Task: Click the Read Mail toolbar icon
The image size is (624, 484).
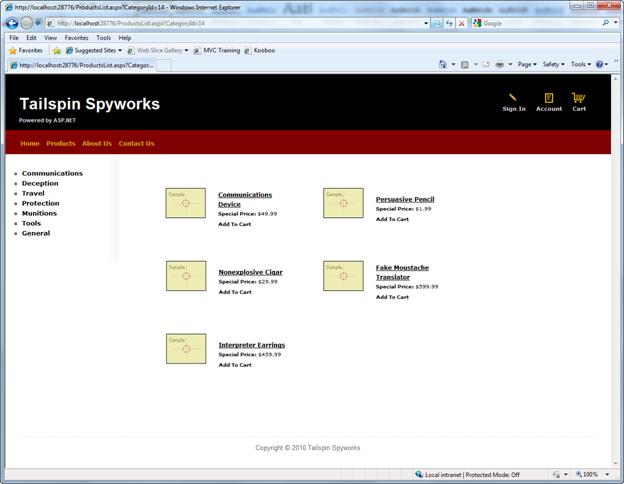Action: (486, 64)
